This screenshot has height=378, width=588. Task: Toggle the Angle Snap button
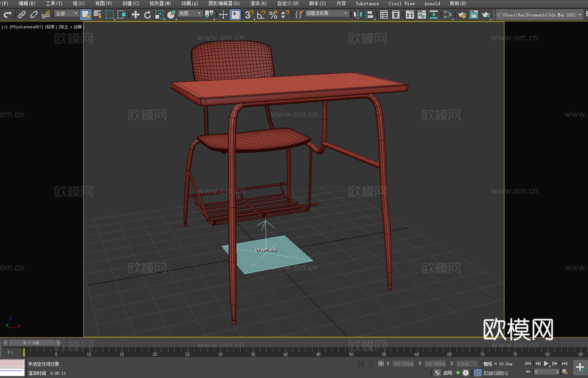(x=261, y=14)
